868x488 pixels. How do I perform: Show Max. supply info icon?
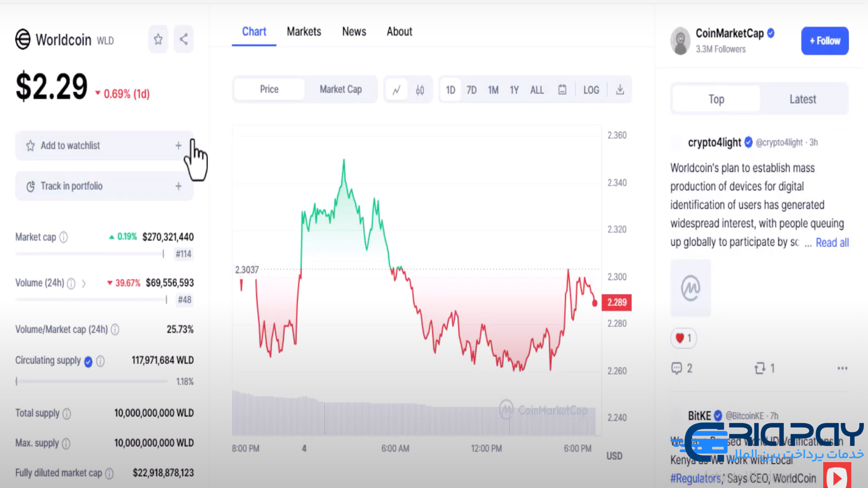pos(66,444)
